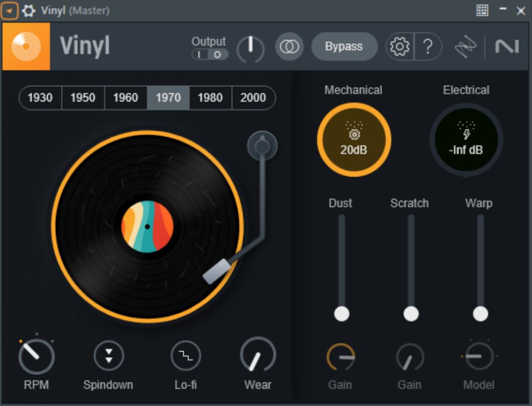Click the Mechanical label text
The image size is (532, 406).
[353, 90]
